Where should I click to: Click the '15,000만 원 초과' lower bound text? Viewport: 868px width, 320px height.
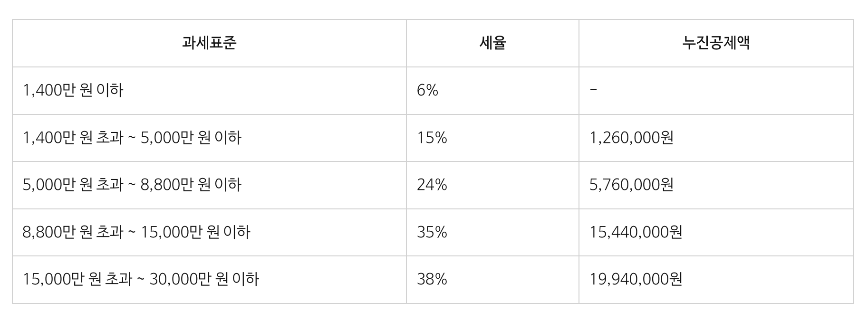click(x=77, y=279)
